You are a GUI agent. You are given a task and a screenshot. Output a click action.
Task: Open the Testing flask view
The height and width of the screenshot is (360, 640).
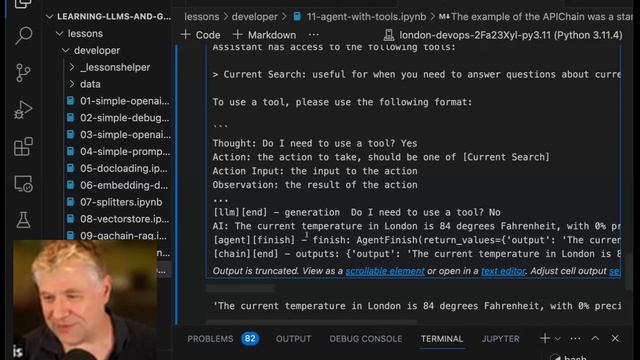click(x=23, y=220)
